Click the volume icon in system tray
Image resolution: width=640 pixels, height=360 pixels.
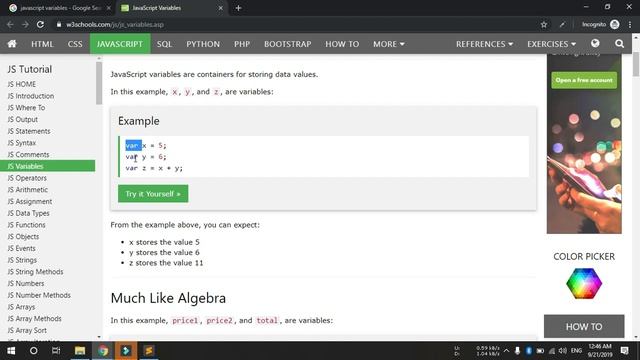pyautogui.click(x=563, y=351)
